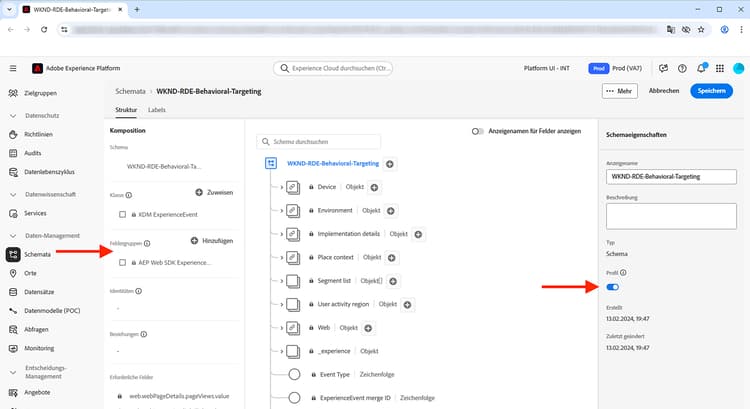This screenshot has height=409, width=750.
Task: Click the plus icon next to User activity region
Action: pyautogui.click(x=408, y=305)
